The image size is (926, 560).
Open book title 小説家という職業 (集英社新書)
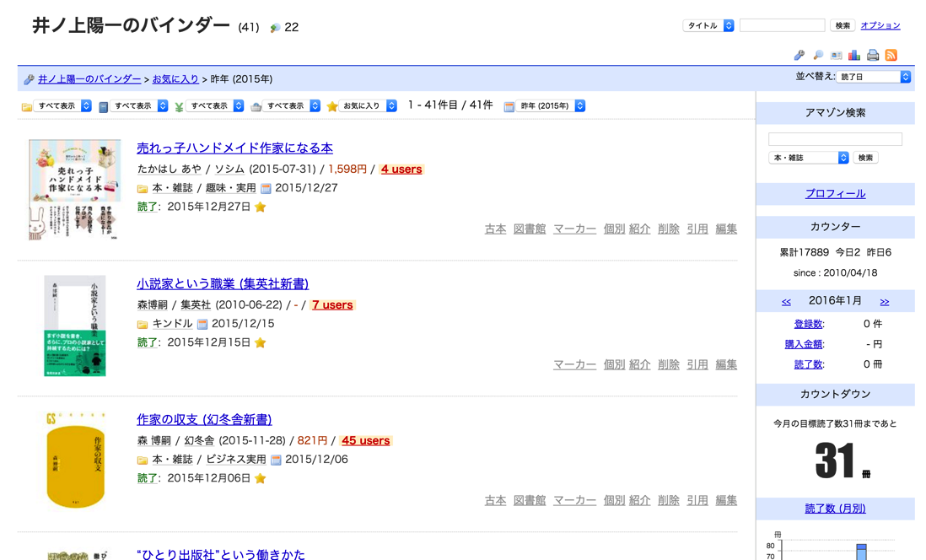223,284
